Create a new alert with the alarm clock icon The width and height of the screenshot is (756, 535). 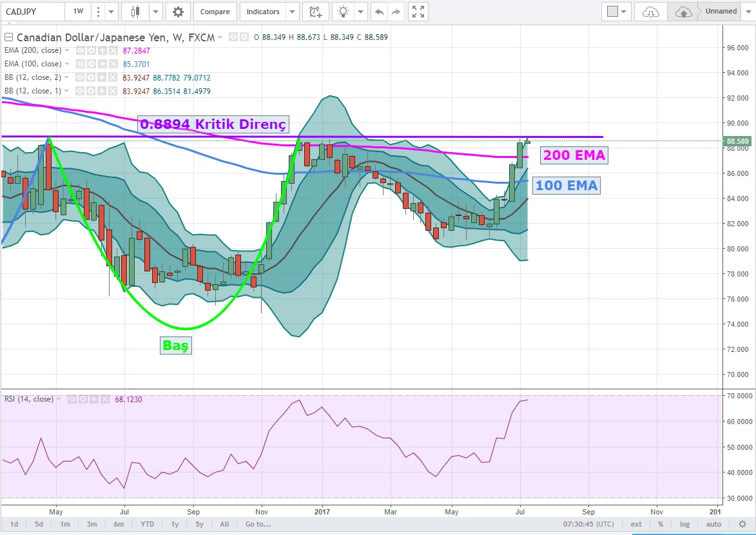point(315,12)
